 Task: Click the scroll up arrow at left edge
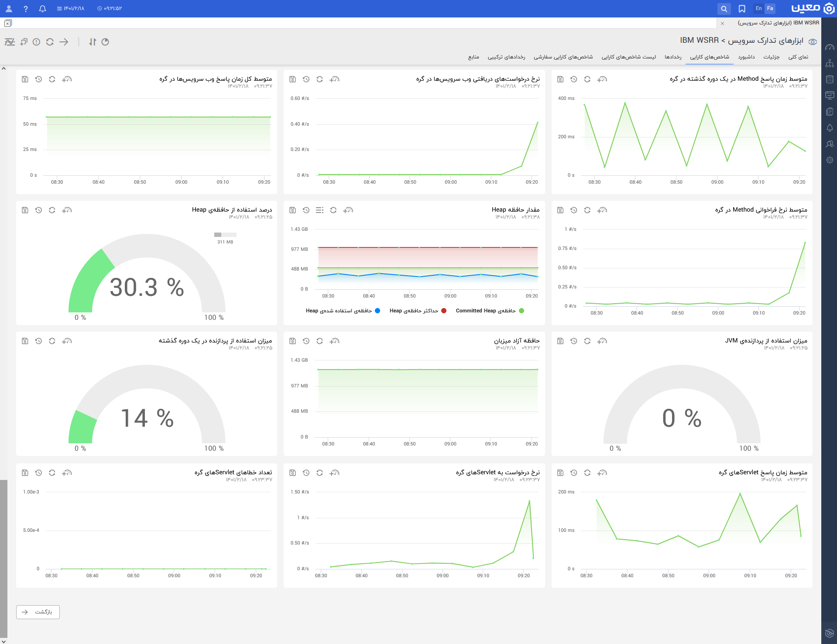(x=3, y=69)
